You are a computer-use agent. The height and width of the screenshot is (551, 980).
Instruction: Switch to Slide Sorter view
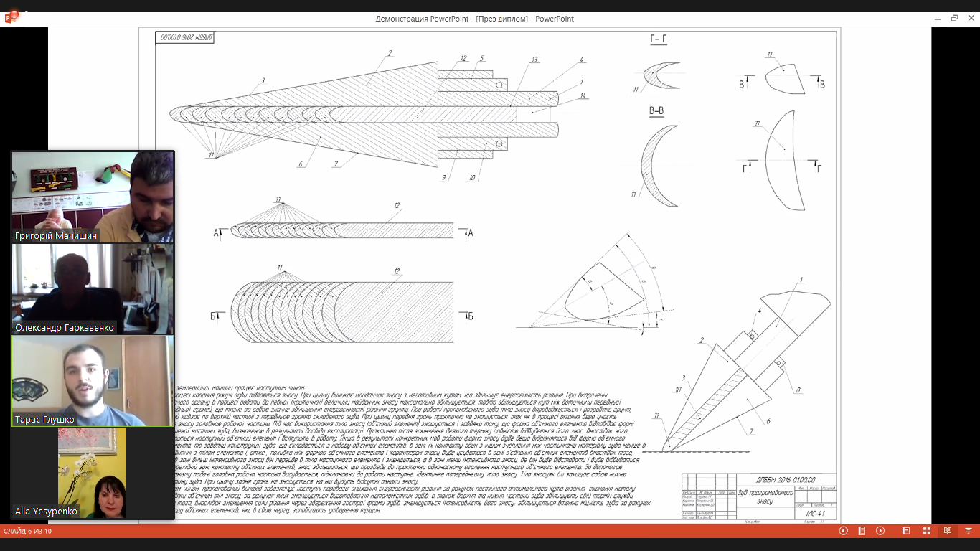927,531
